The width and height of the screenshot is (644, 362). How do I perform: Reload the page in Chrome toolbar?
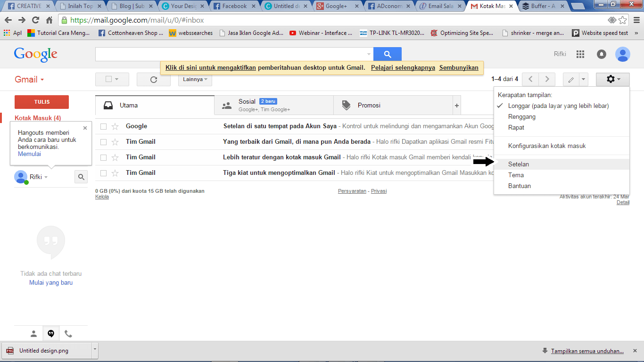point(35,20)
